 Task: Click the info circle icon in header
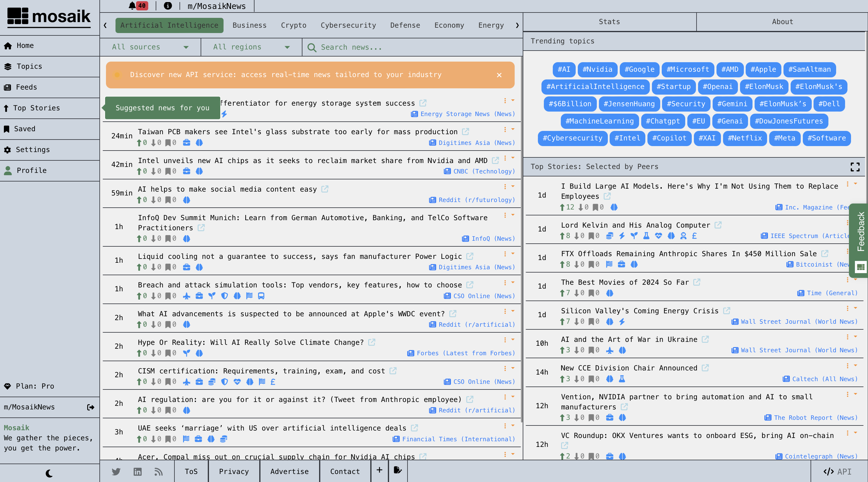click(168, 6)
